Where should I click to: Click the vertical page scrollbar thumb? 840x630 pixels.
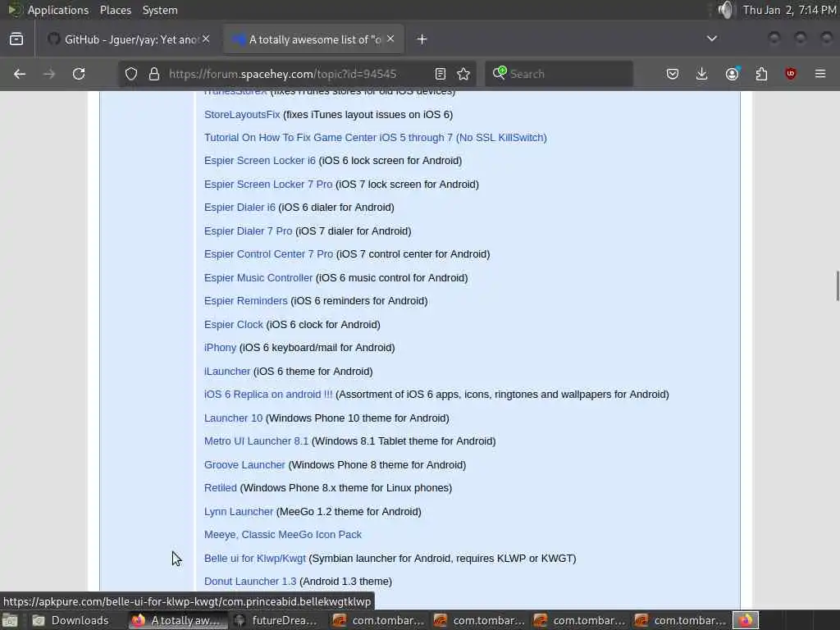[838, 286]
